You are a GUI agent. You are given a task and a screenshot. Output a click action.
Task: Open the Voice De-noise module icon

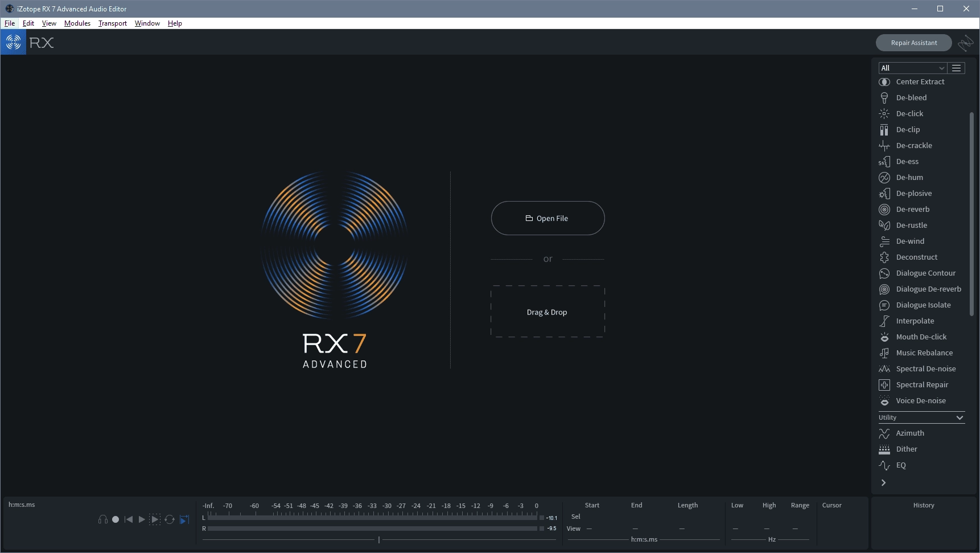pos(884,401)
